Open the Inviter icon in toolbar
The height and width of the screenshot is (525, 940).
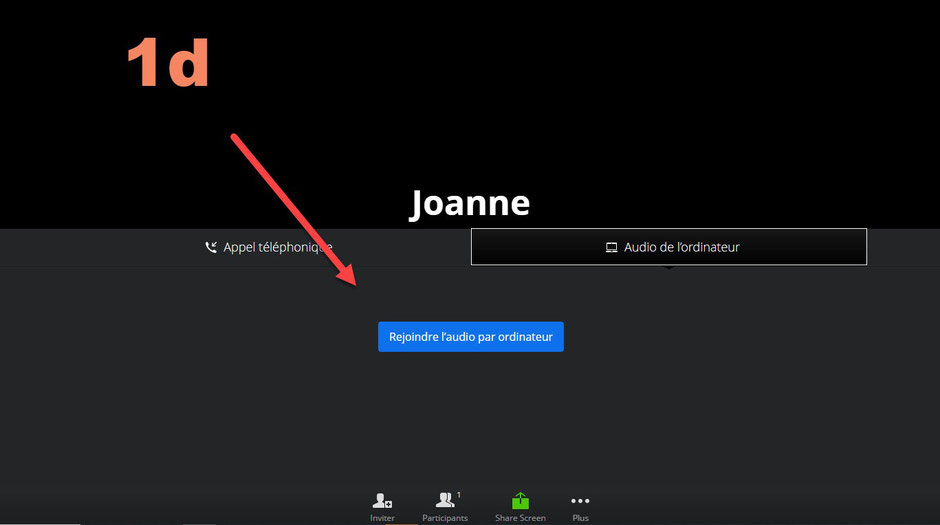tap(382, 507)
